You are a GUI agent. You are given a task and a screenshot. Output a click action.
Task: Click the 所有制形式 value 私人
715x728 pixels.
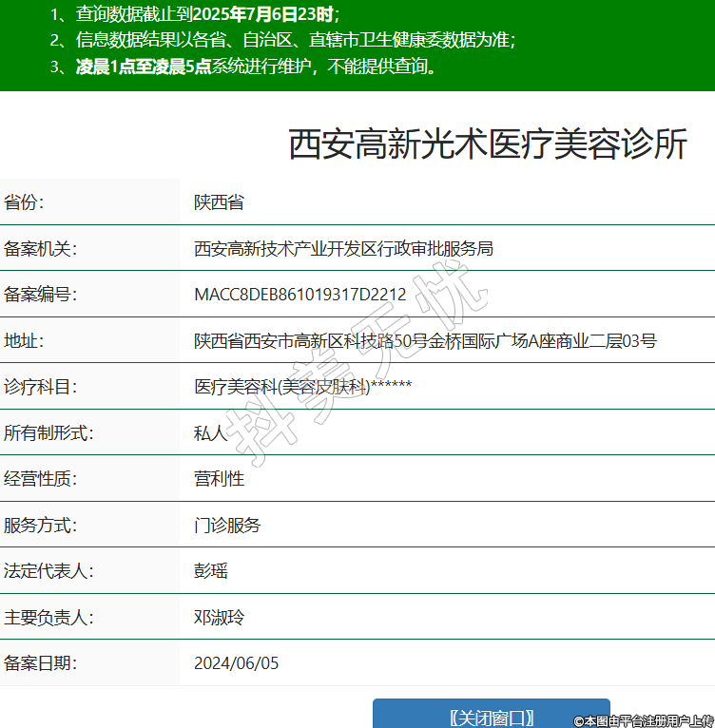[210, 433]
